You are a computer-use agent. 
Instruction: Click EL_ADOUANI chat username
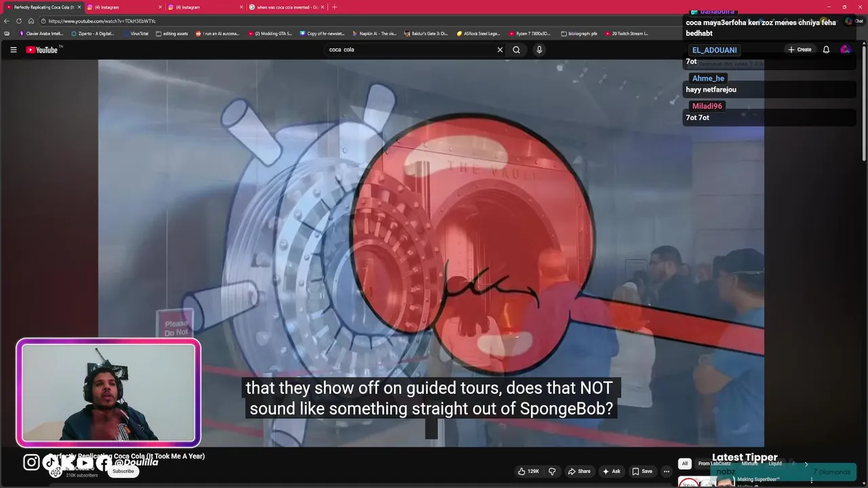coord(714,50)
